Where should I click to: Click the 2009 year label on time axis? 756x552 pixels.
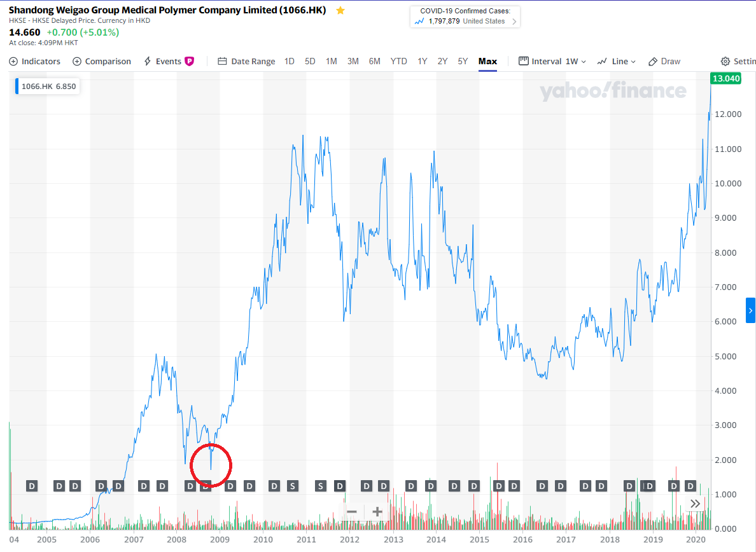point(220,539)
